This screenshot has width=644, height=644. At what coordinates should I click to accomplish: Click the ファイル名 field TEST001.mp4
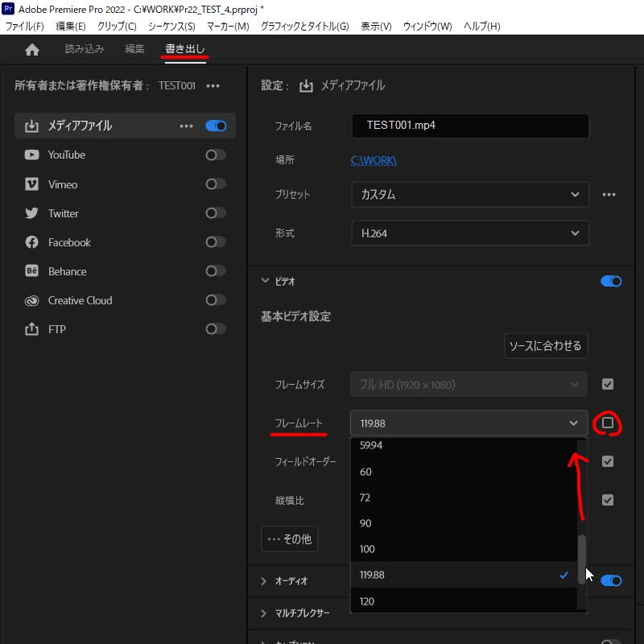point(470,126)
